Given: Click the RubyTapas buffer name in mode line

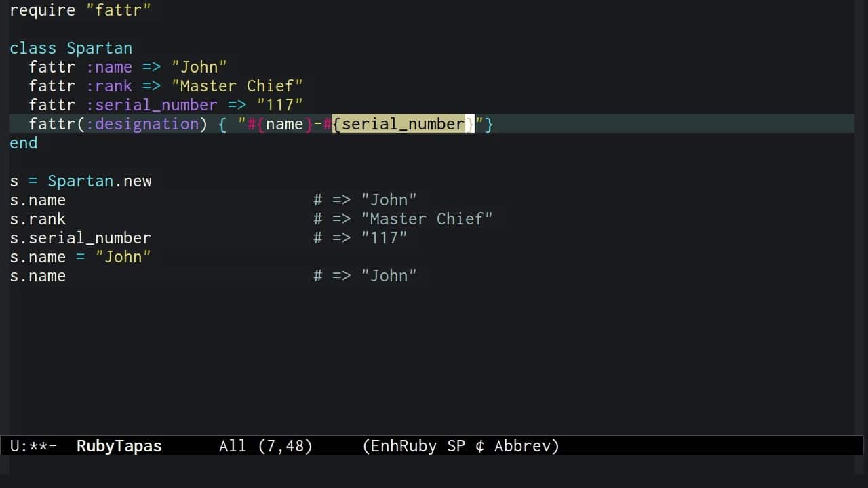Looking at the screenshot, I should tap(119, 446).
